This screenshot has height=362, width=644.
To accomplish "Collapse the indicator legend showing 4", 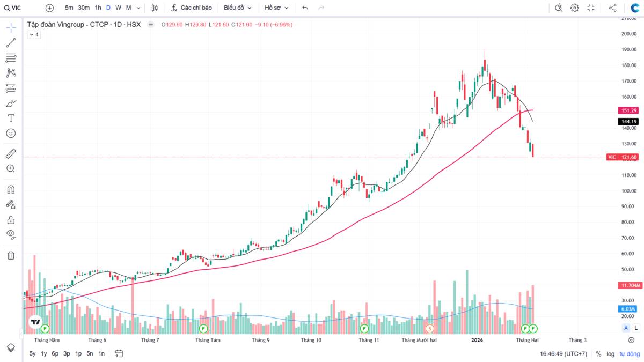I will 34,34.
